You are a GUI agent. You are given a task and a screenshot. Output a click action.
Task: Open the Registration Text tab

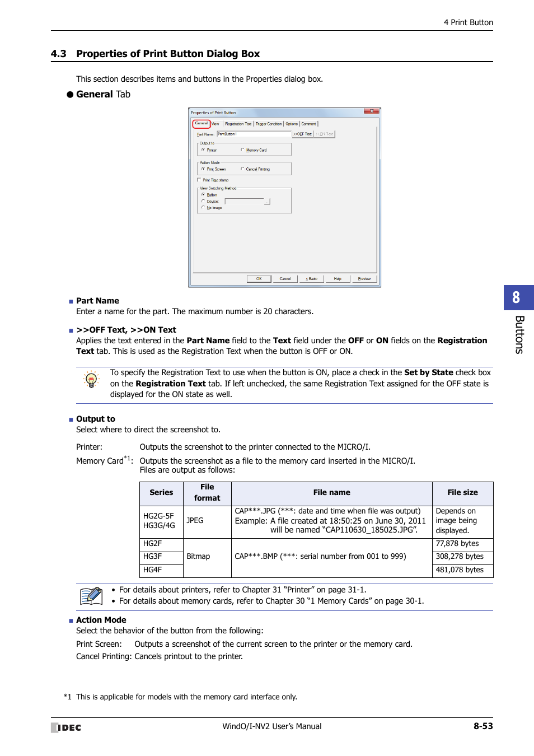click(238, 124)
